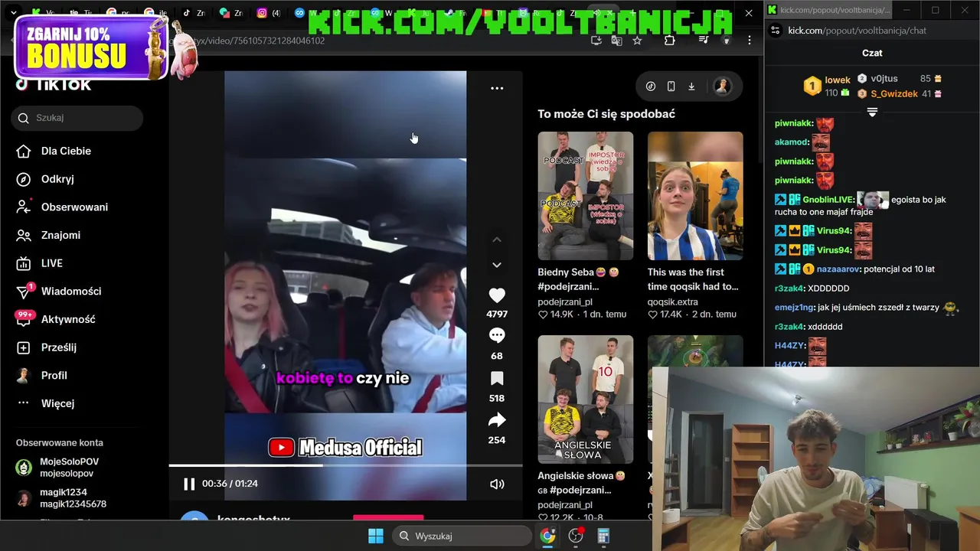Open Wiadomości in the sidebar

tap(71, 291)
